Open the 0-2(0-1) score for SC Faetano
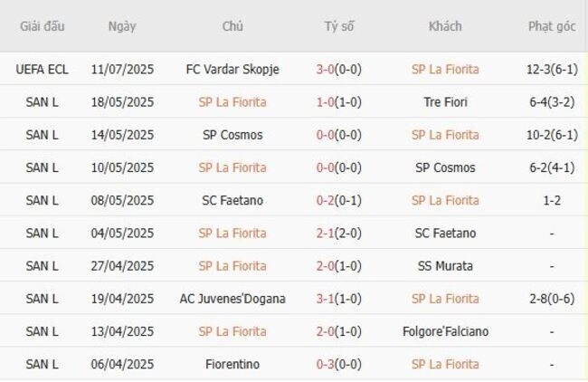The image size is (588, 382). point(338,200)
